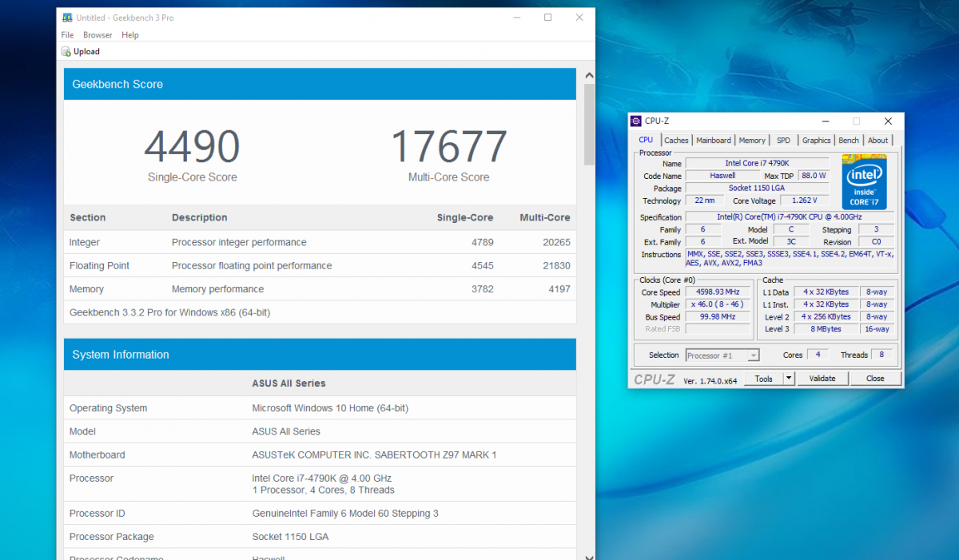Click the Multiplier value x 46.0

[718, 304]
